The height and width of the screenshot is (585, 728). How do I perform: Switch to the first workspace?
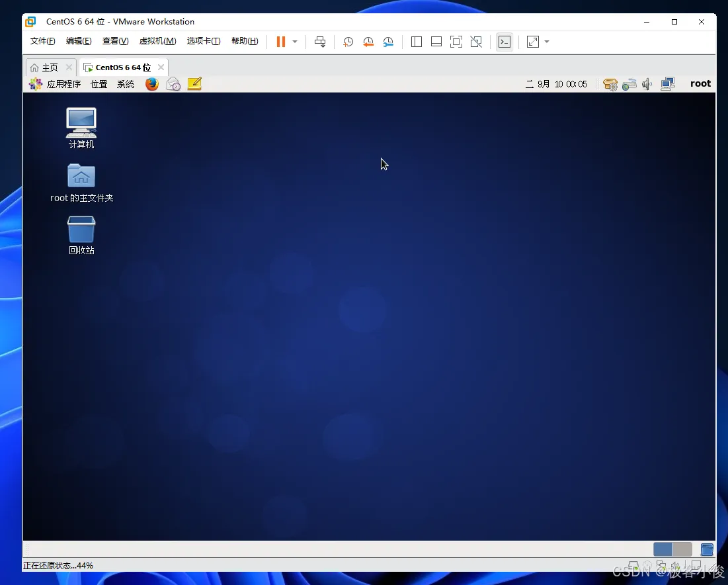coord(663,549)
